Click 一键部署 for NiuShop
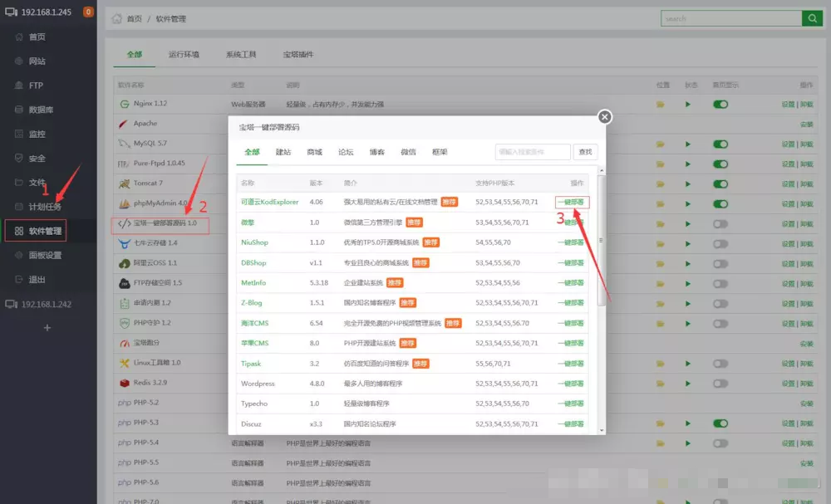This screenshot has height=504, width=831. (x=572, y=242)
